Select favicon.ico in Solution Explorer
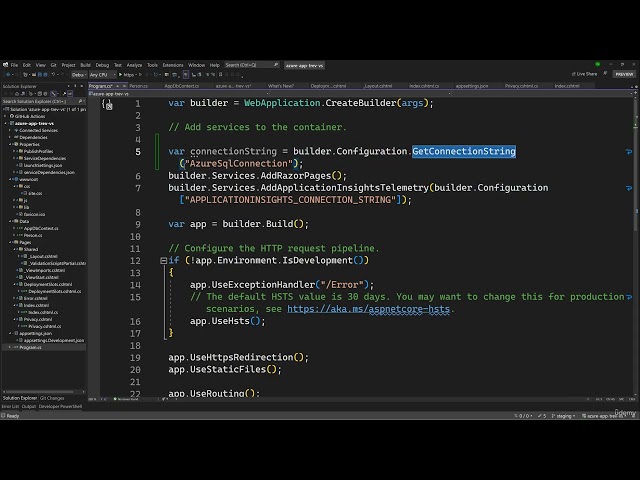Viewport: 640px width, 480px height. (34, 214)
